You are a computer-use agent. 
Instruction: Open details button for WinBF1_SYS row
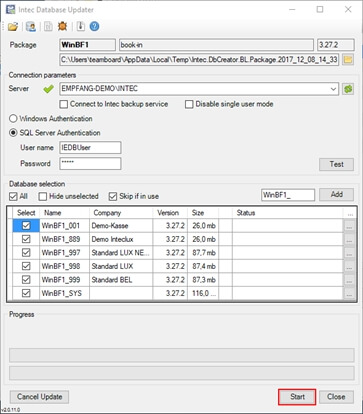pyautogui.click(x=349, y=293)
